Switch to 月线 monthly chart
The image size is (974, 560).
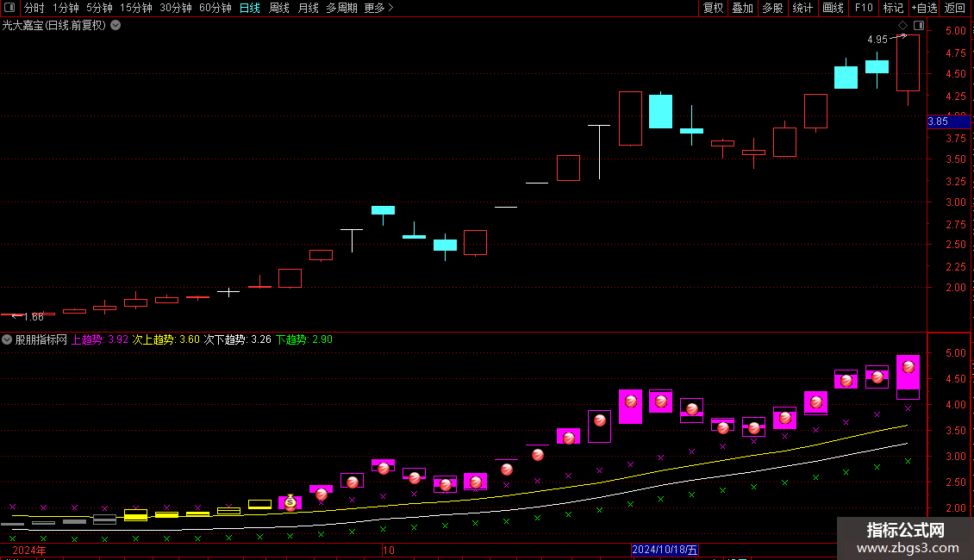[x=308, y=8]
